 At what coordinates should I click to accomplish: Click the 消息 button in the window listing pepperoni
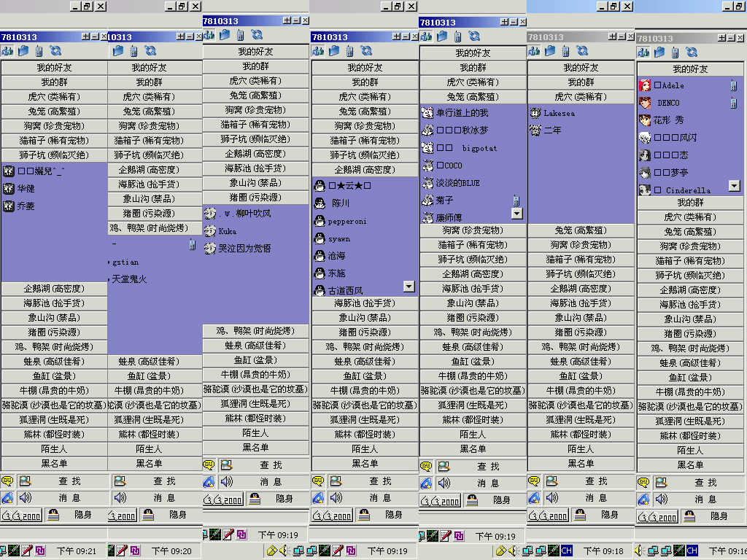379,498
